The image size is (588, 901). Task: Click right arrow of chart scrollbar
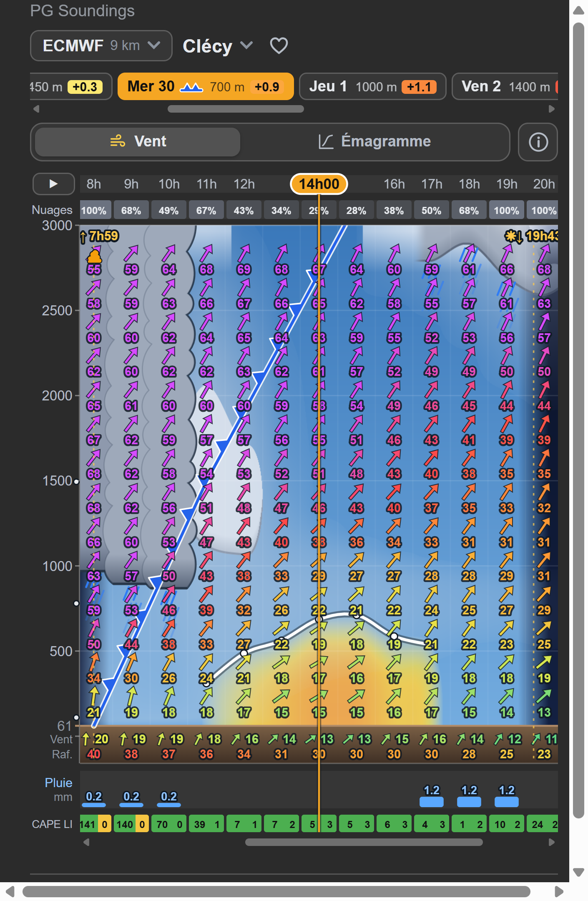pos(552,842)
